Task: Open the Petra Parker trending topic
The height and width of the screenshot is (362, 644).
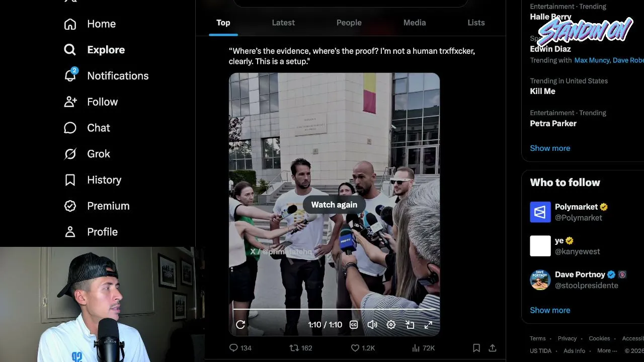Action: (x=553, y=123)
